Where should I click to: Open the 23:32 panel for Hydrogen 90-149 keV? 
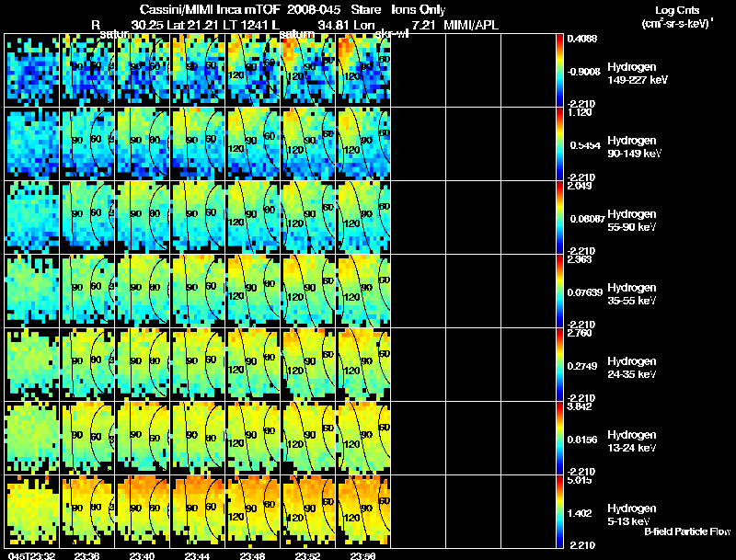coord(32,144)
